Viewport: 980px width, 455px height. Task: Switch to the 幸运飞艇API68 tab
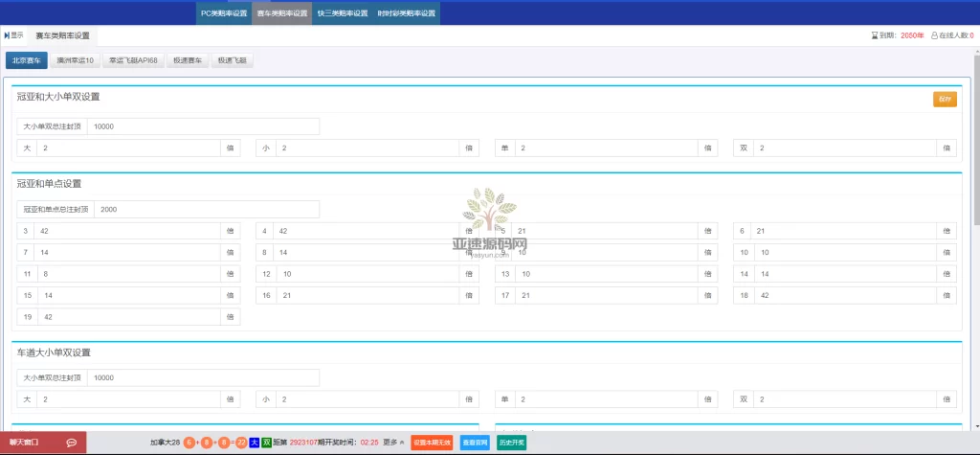[132, 60]
